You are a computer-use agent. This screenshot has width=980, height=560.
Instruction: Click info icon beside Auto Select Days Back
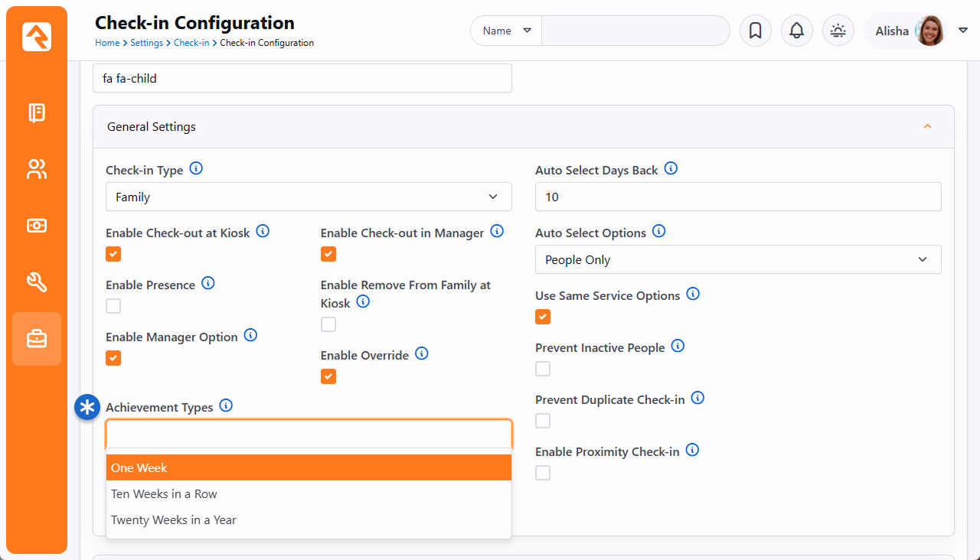click(671, 169)
